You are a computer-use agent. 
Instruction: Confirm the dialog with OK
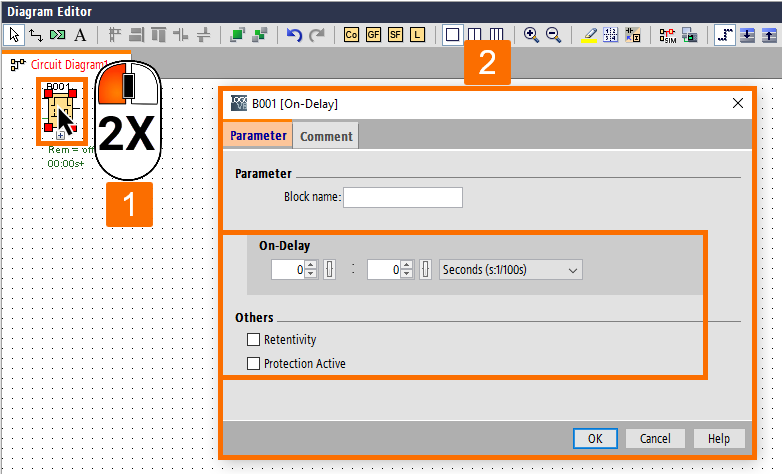coord(595,438)
